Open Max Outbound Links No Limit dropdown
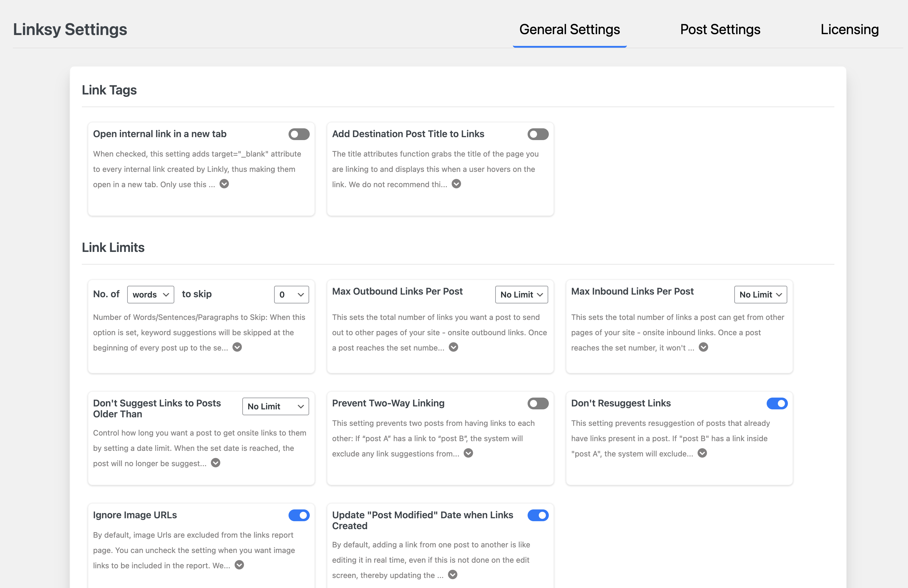Viewport: 908px width, 588px height. (x=521, y=294)
